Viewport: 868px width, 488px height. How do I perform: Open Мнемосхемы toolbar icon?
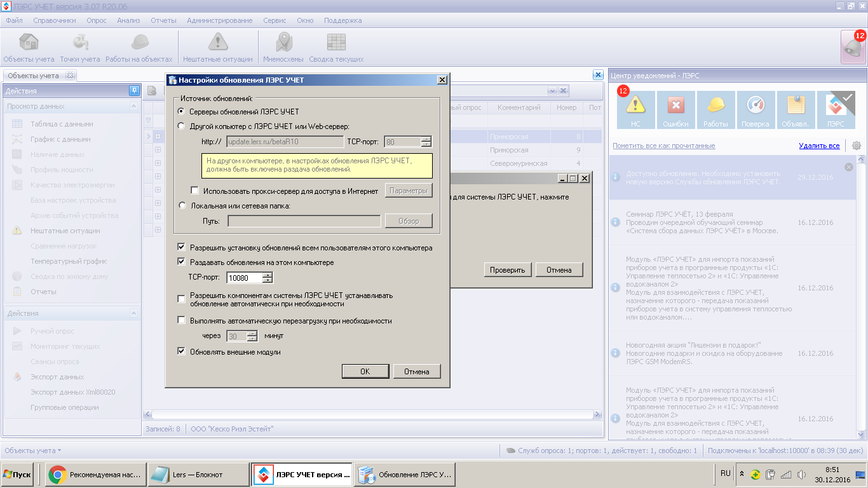pos(283,48)
